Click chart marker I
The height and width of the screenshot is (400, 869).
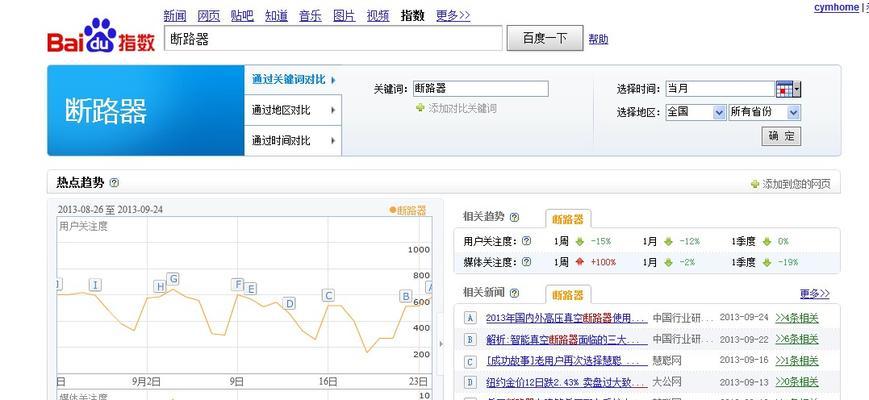click(95, 285)
